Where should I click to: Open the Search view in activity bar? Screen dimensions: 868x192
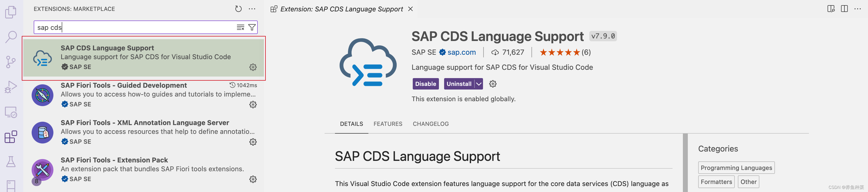point(11,37)
